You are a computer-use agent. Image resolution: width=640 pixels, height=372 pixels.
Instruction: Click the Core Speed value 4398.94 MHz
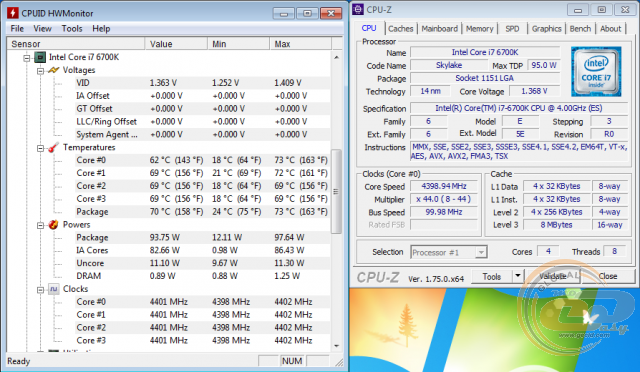(x=444, y=186)
